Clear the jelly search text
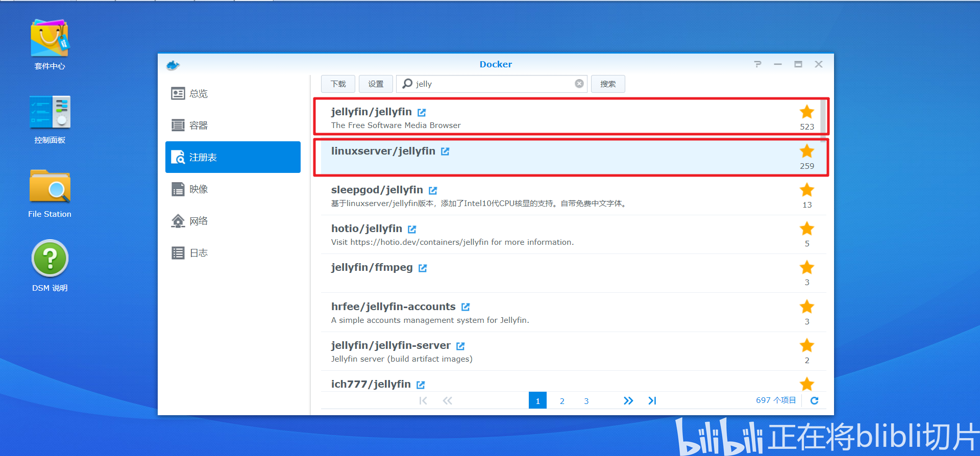Viewport: 980px width, 456px height. tap(579, 84)
